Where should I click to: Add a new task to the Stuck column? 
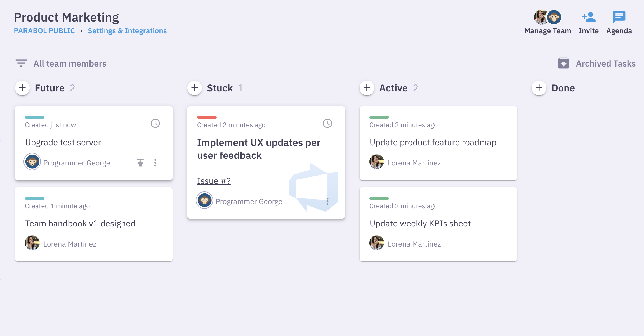[x=195, y=88]
